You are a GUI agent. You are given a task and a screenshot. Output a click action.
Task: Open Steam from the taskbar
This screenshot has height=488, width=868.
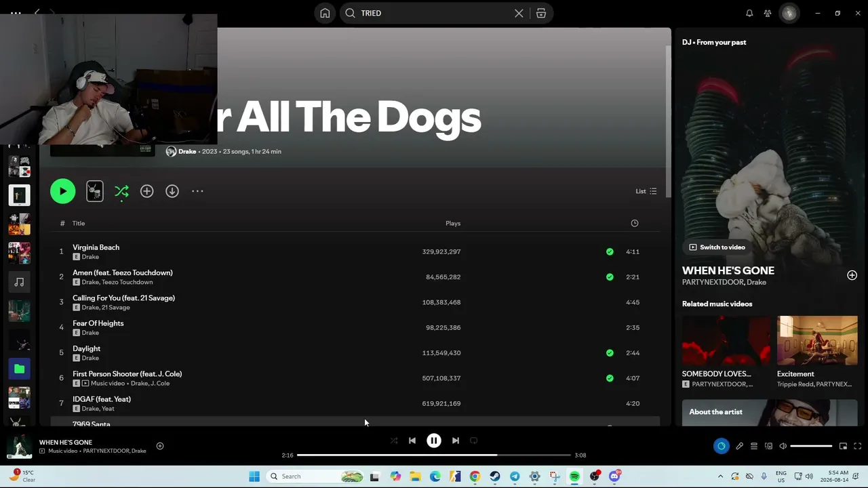click(495, 476)
